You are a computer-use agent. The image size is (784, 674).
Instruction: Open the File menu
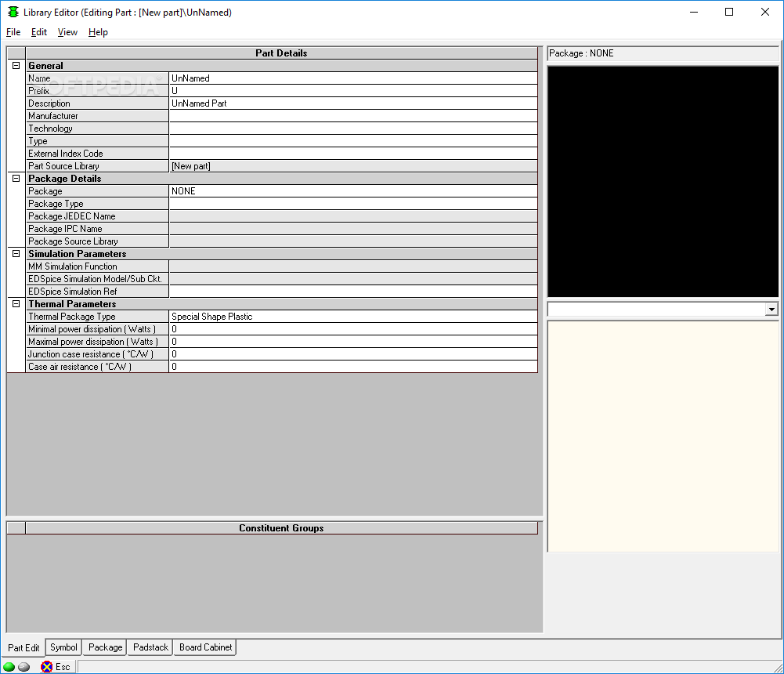[x=13, y=32]
